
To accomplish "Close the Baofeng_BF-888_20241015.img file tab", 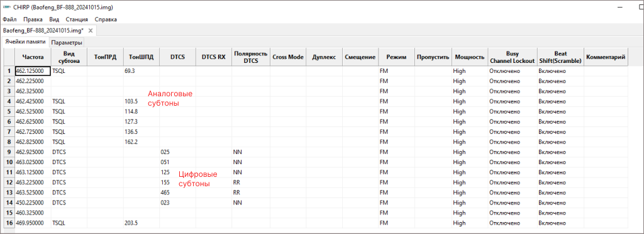I will click(x=91, y=30).
